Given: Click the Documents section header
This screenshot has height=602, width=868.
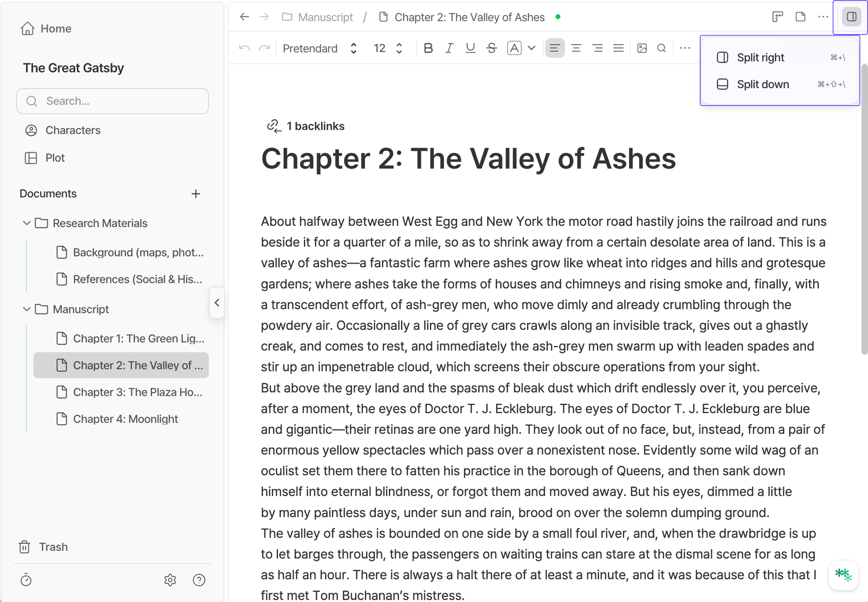Looking at the screenshot, I should pyautogui.click(x=48, y=194).
